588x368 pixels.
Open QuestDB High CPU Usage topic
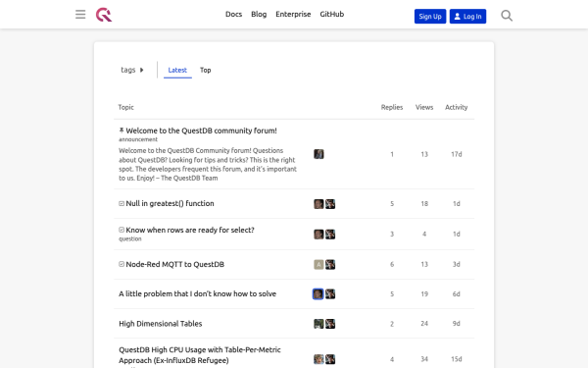pos(200,355)
